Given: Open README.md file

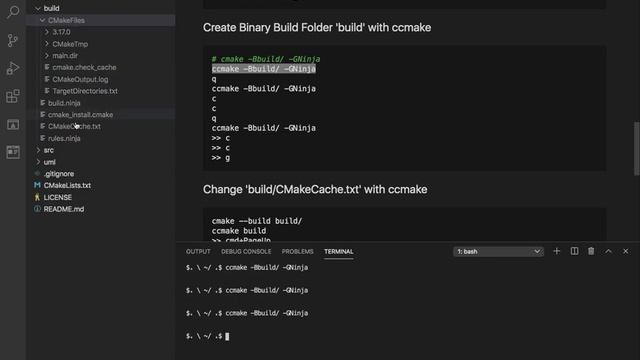Looking at the screenshot, I should 64,209.
